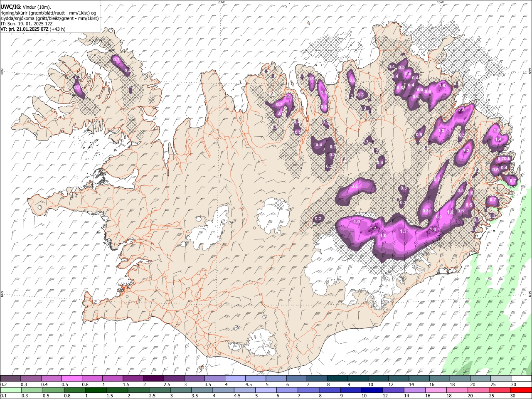Click the '20W' longitude label at top
Screen dimensions: 532x399
click(221, 2)
